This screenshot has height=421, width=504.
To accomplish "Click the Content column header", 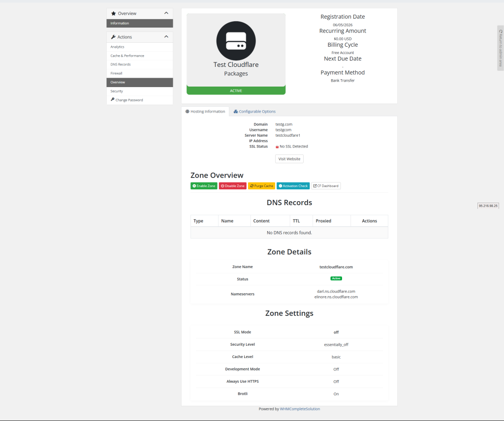I will (x=270, y=221).
